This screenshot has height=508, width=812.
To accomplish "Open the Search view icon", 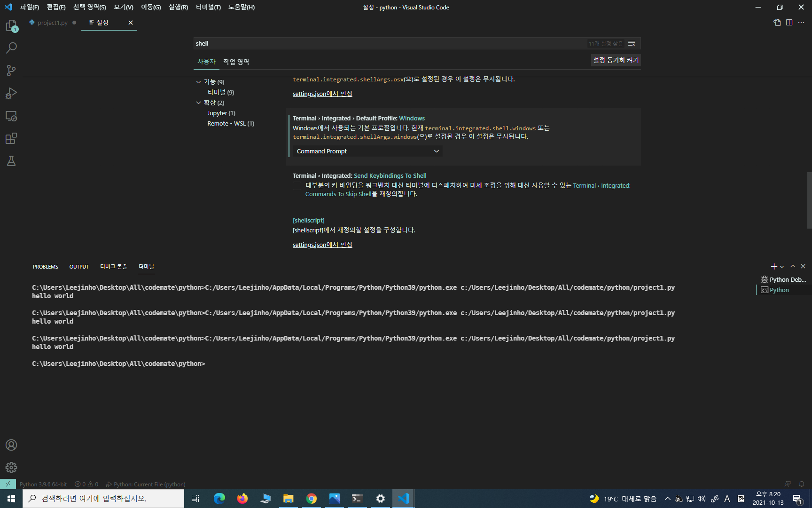I will coord(11,48).
